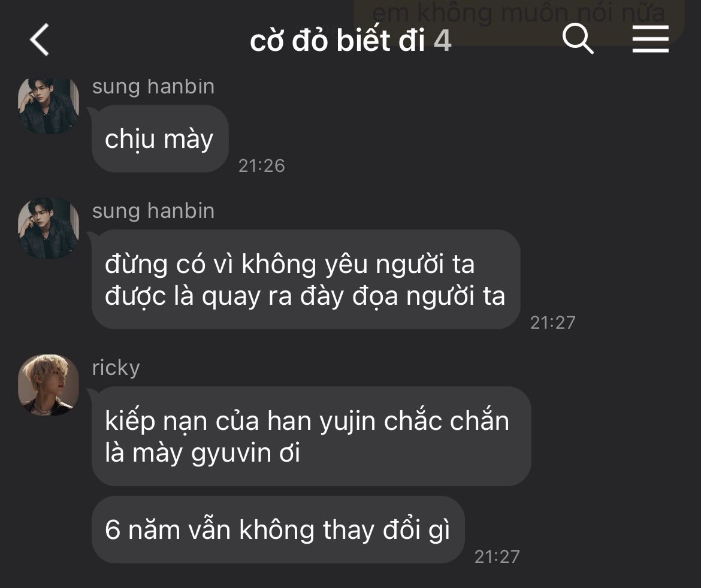Tap the 21:27 timestamp beside '6 năm' message
The image size is (701, 588).
click(497, 557)
